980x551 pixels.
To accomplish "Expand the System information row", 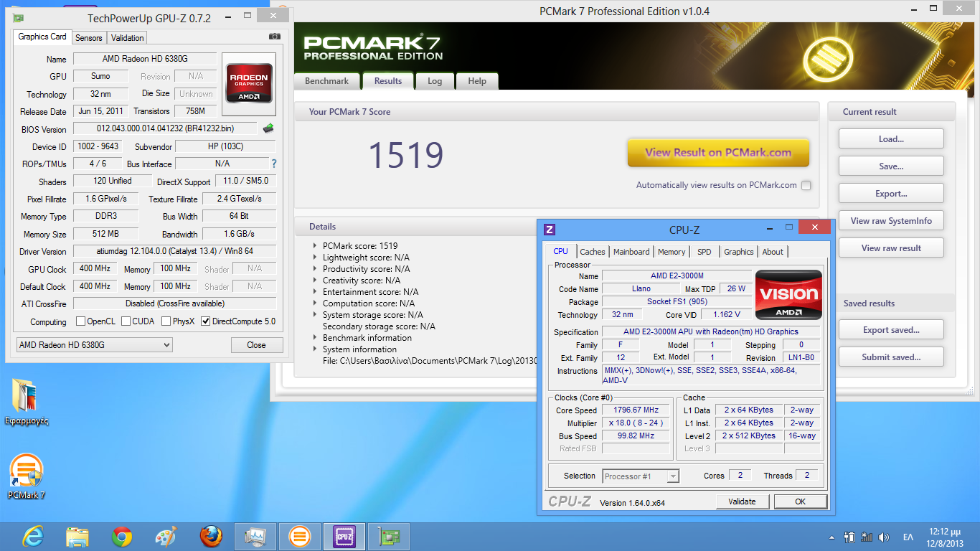I will 315,349.
